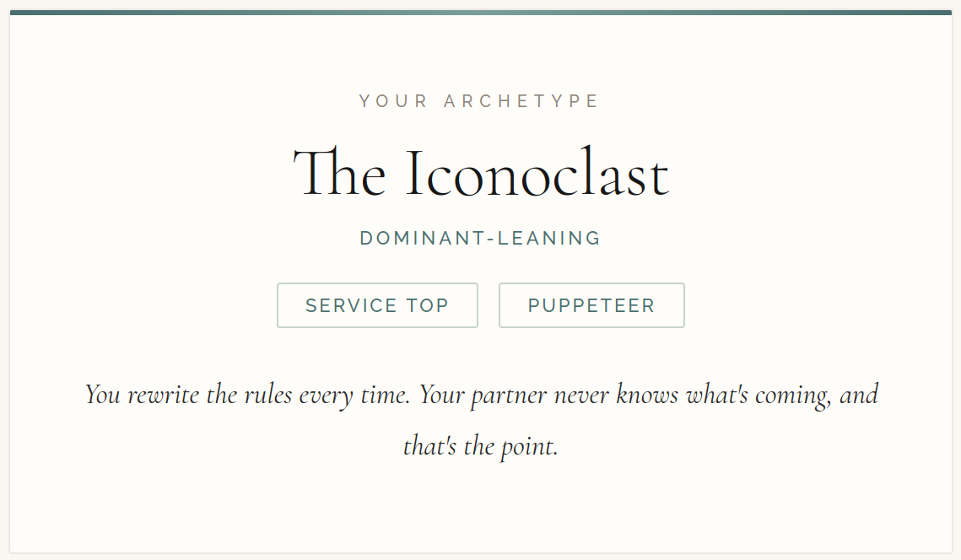Click the word "ARCHETYPE" in the top label
Screen dimensions: 961x560
(x=521, y=101)
